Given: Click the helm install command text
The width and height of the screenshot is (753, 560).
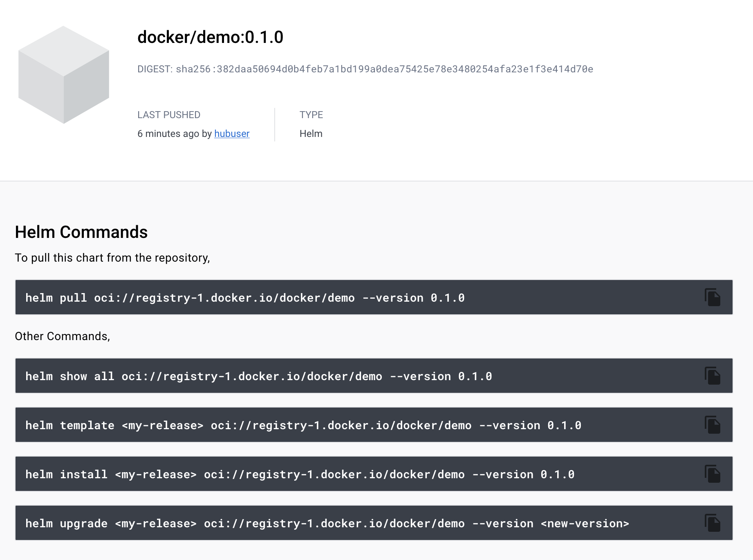Looking at the screenshot, I should point(300,475).
